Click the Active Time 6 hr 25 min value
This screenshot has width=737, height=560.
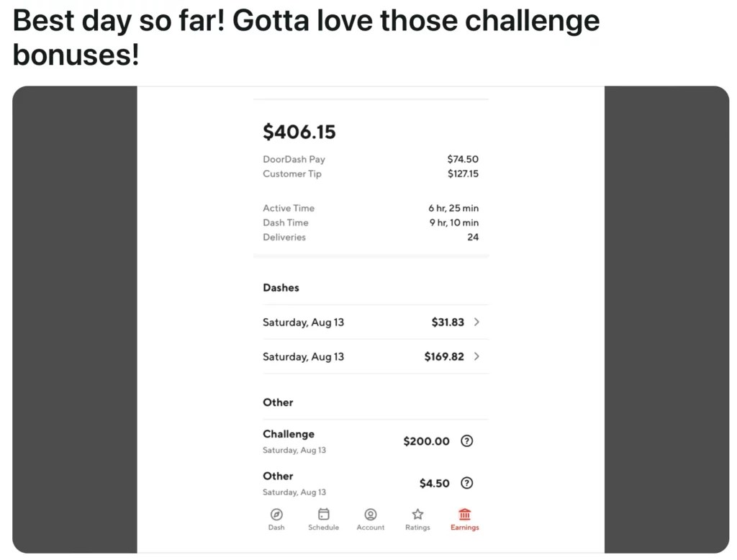pos(453,208)
